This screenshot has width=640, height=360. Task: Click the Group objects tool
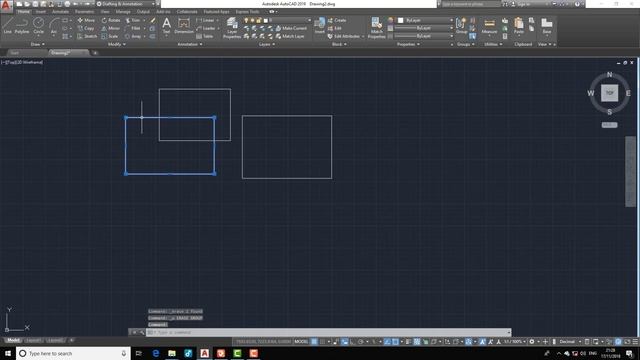pos(461,25)
